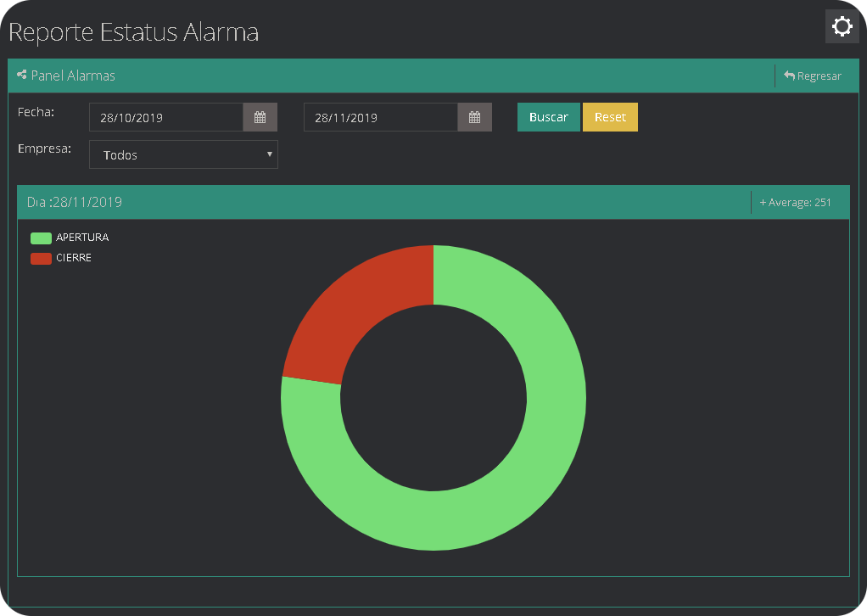Click the start date field showing 28/10/2019
Screen dimensions: 867x616
pyautogui.click(x=165, y=116)
